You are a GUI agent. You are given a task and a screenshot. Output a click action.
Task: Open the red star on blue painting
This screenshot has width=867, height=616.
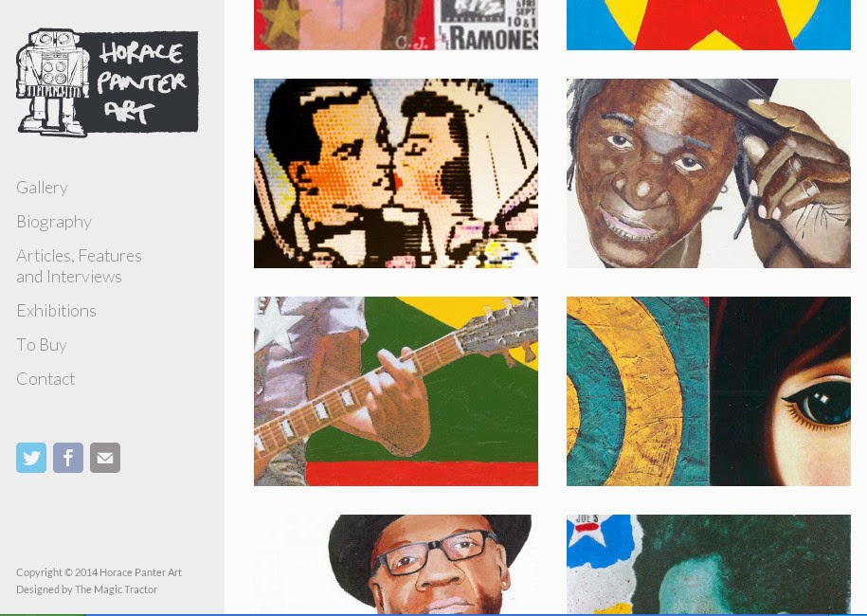[x=709, y=25]
